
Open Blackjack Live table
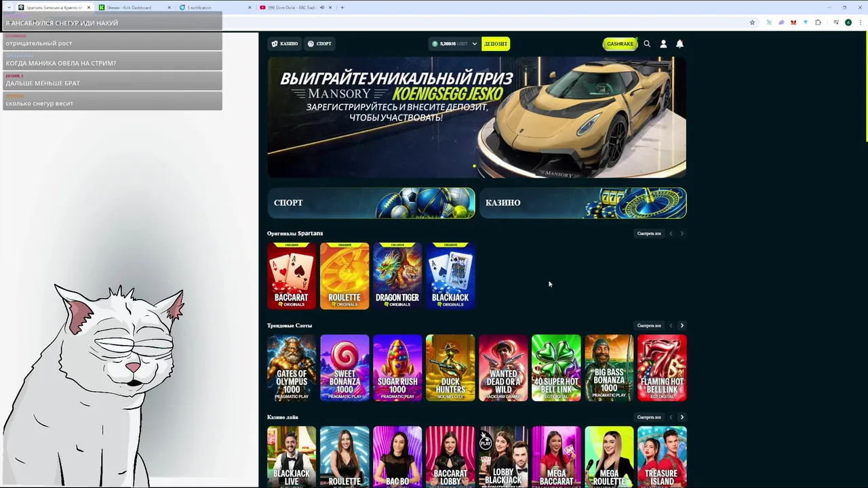[292, 457]
